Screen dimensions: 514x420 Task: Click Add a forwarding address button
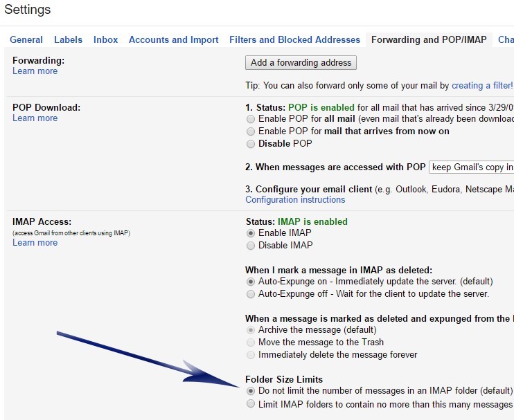[301, 63]
